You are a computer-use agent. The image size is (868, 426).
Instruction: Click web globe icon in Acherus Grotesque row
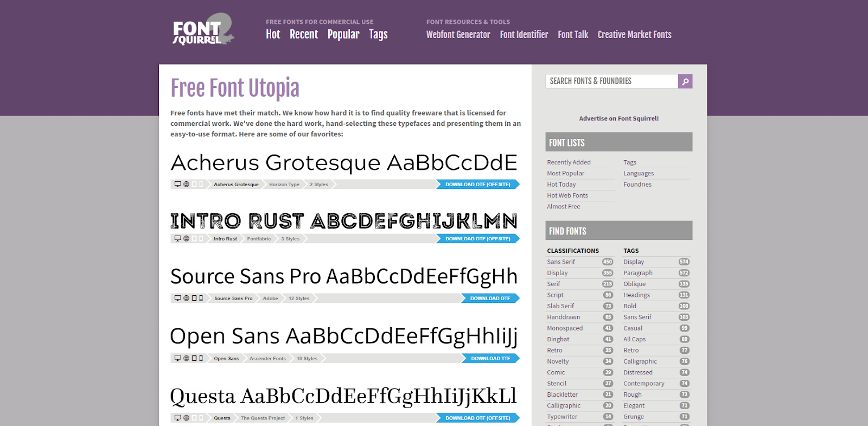[186, 185]
